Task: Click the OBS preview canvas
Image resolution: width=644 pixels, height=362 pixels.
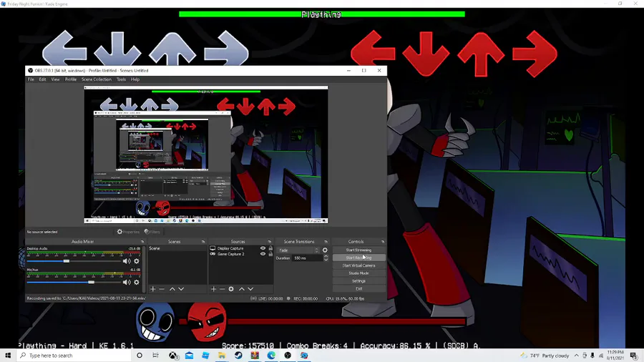Action: tap(206, 155)
